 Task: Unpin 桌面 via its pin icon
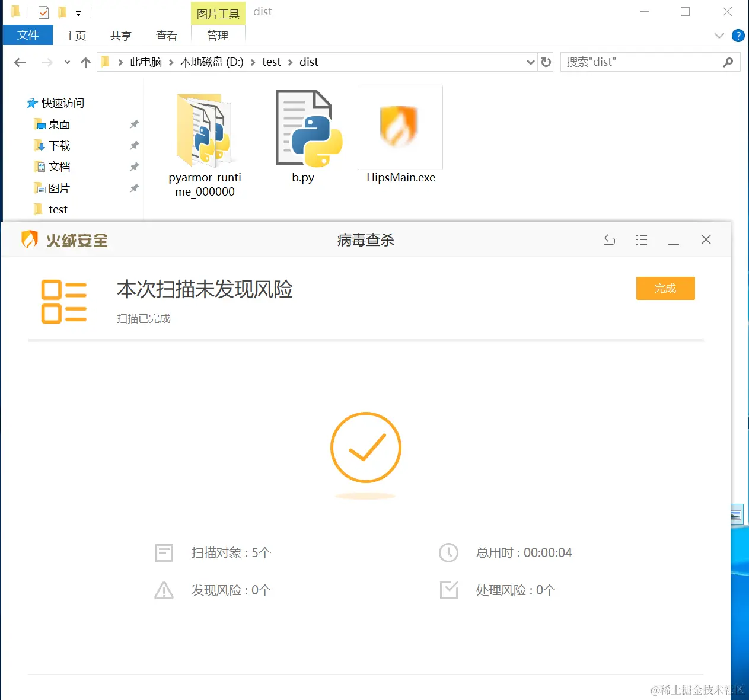coord(134,124)
